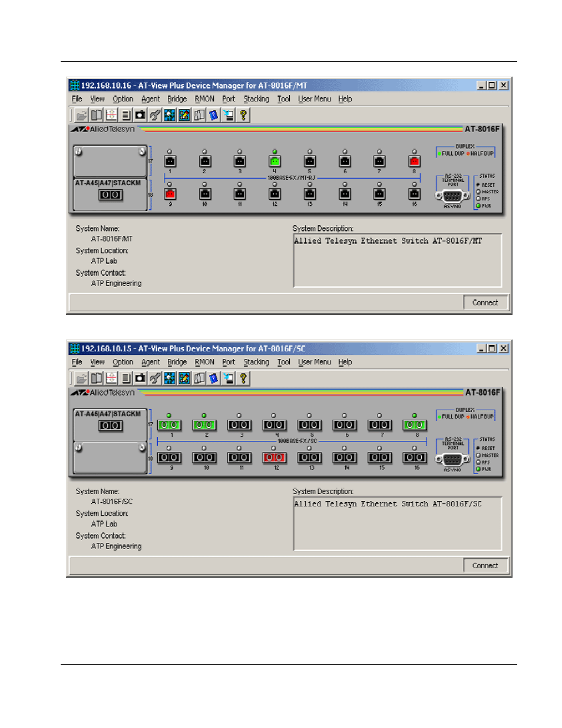This screenshot has width=562, height=728.
Task: Click STACKM module ports on AT-8016F/SC switch
Action: [111, 426]
